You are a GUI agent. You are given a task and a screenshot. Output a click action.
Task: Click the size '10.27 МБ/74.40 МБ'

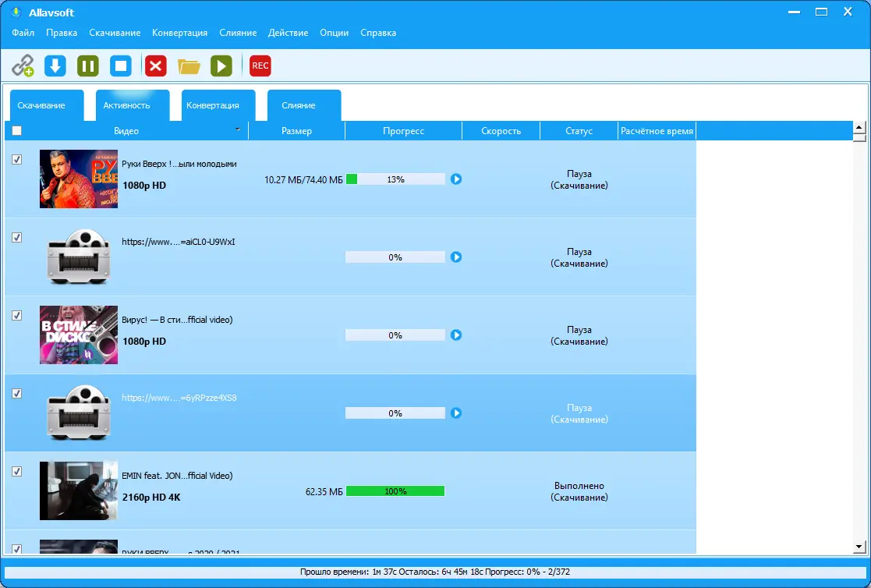click(303, 179)
